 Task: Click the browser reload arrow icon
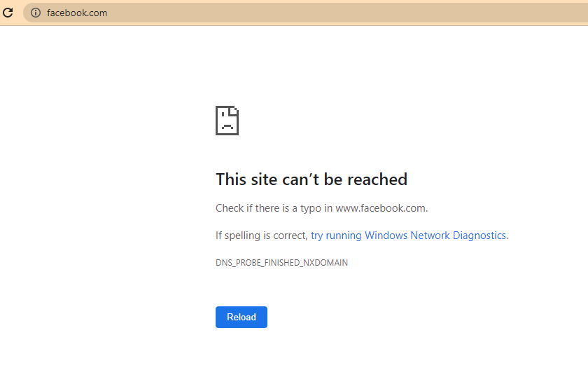(8, 13)
